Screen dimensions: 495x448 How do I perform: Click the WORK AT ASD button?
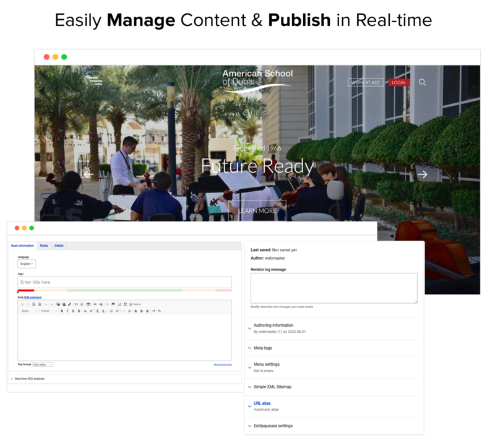[x=366, y=82]
